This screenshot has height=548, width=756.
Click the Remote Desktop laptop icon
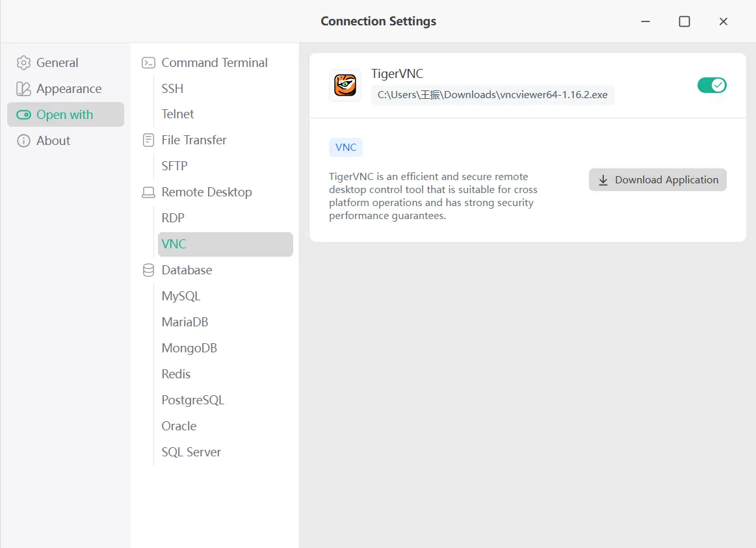pyautogui.click(x=148, y=192)
